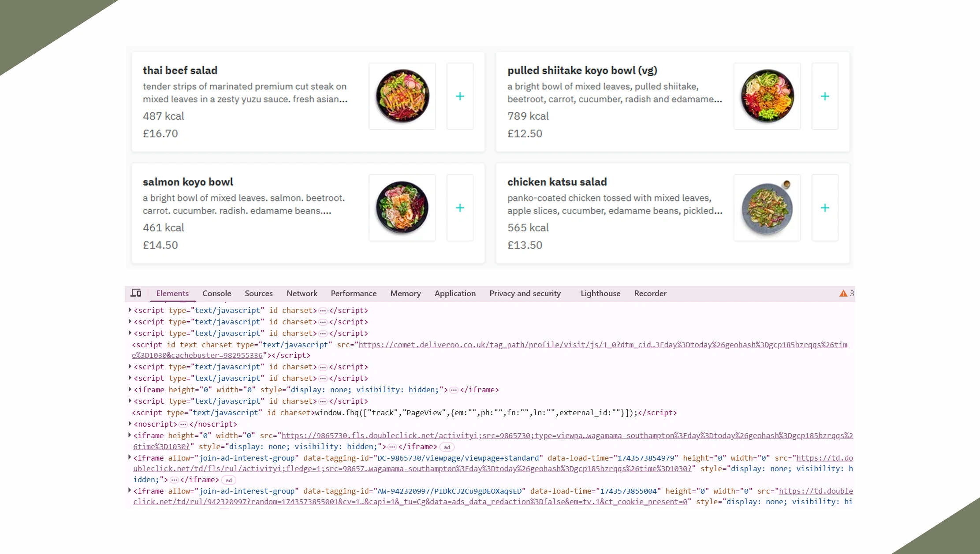Add thai beef salad with plus icon
The image size is (980, 554).
460,96
